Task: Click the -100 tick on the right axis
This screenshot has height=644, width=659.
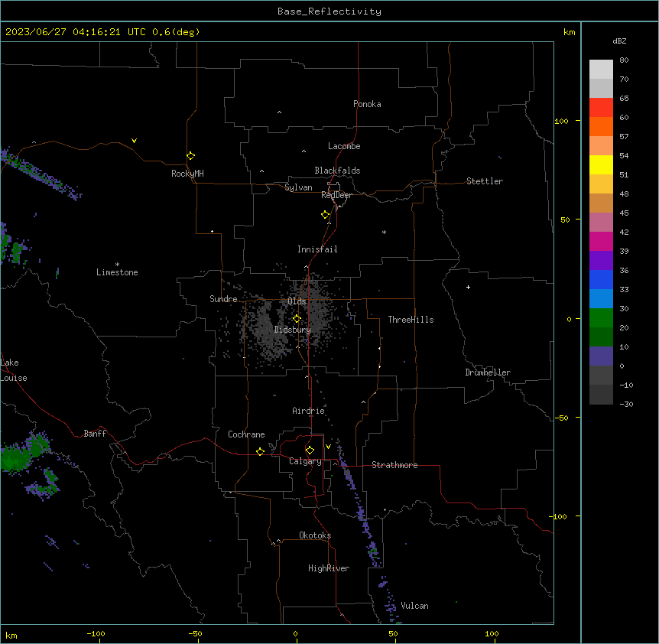Action: click(558, 516)
